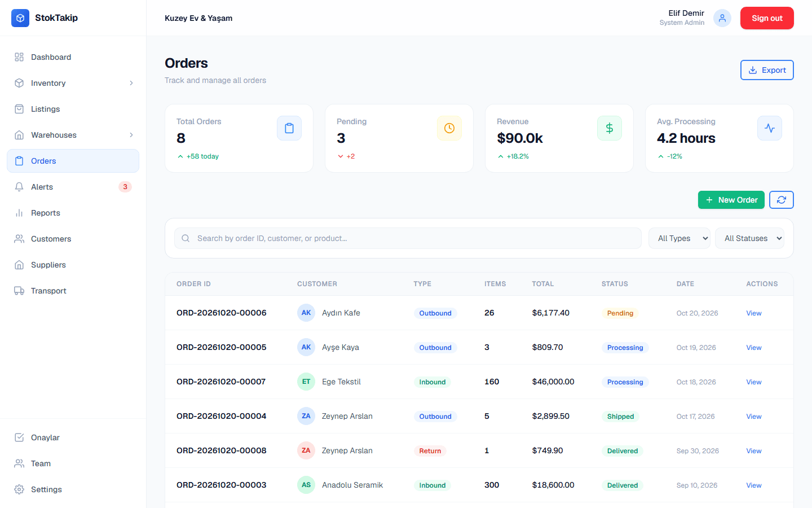Click the Pending clock icon
812x508 pixels.
[x=449, y=128]
